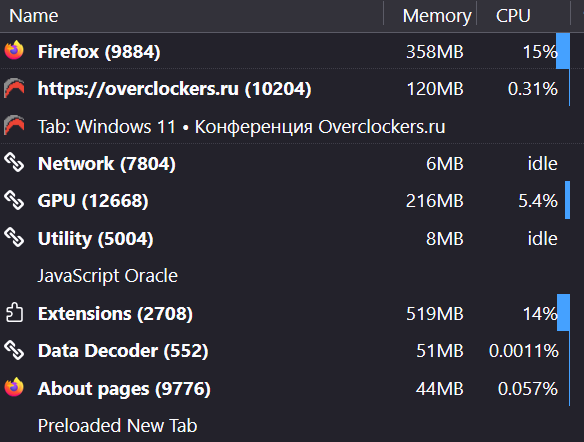This screenshot has height=442, width=584.
Task: Select the GPU (12668) process name
Action: (x=93, y=201)
